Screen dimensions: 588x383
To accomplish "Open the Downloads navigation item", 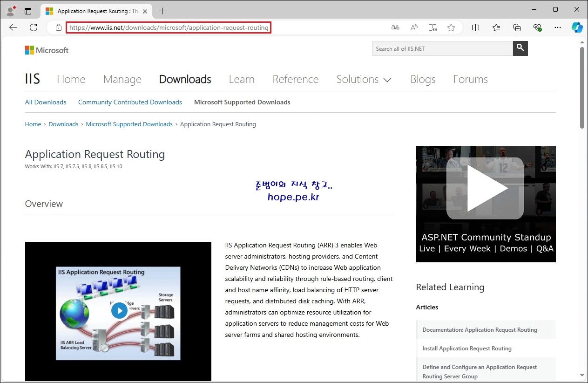I will coord(185,79).
